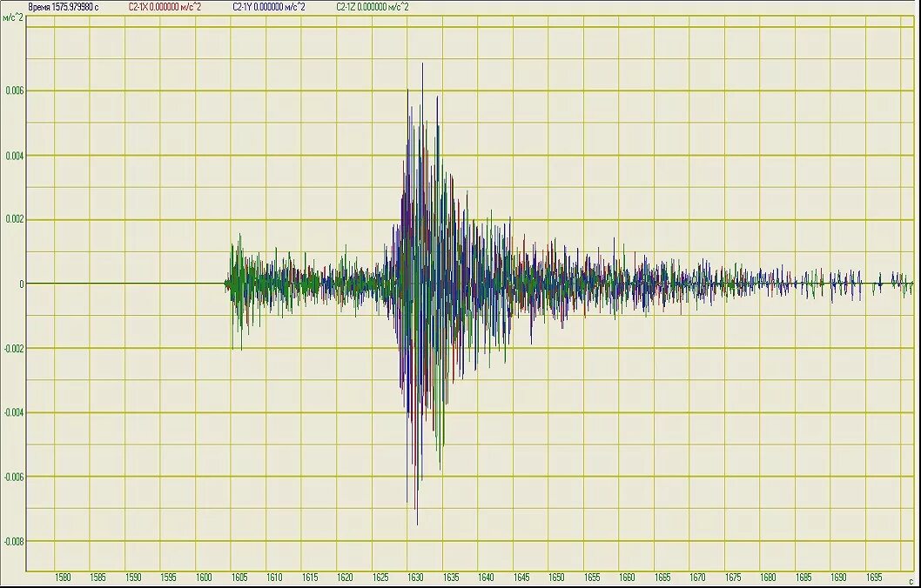
Task: Click the 1620 time-axis label
Action: [345, 578]
